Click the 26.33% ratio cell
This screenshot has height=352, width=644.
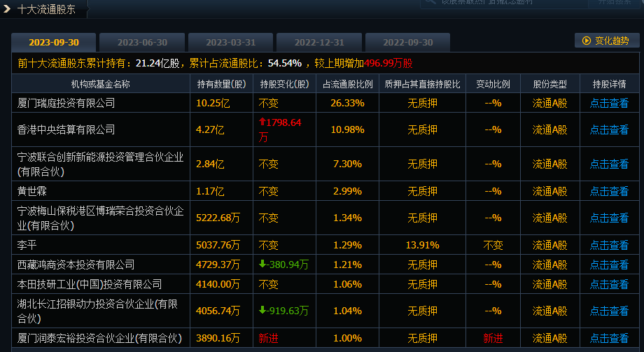[x=347, y=103]
